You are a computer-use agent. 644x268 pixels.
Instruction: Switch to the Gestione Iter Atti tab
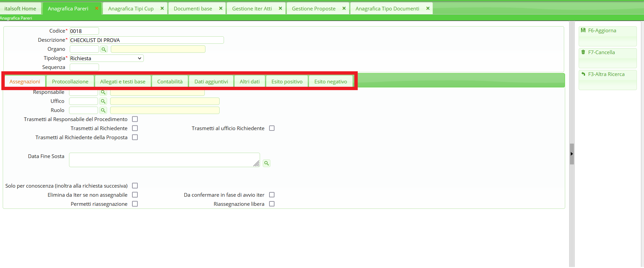coord(252,9)
